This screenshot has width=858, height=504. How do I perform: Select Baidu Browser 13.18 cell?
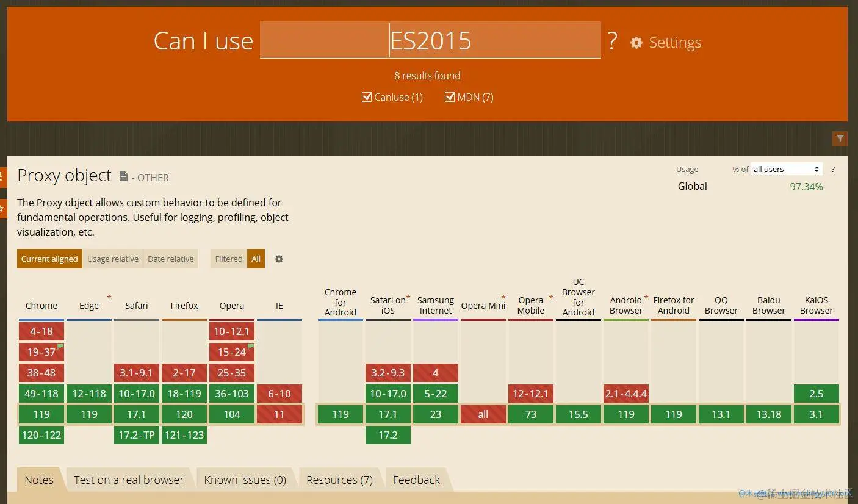click(769, 414)
